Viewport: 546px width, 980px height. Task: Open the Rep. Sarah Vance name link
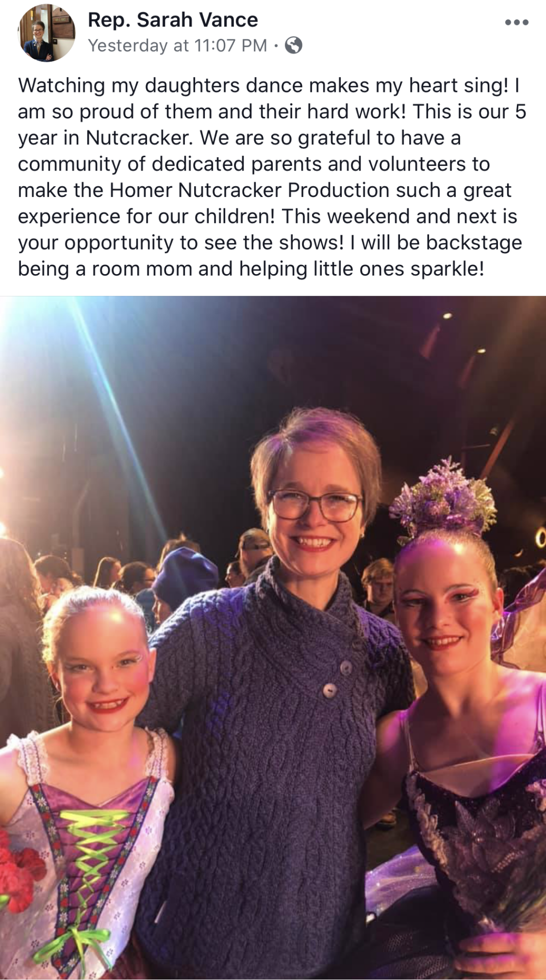(173, 20)
